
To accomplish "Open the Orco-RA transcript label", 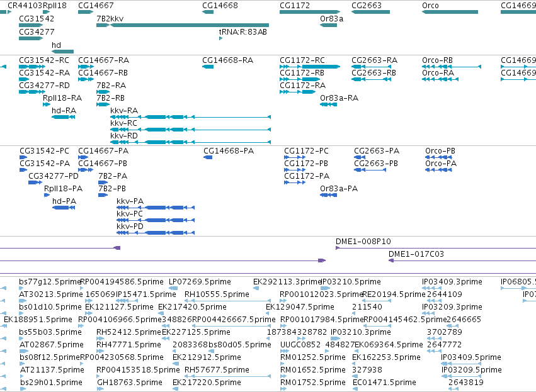I will pyautogui.click(x=438, y=73).
